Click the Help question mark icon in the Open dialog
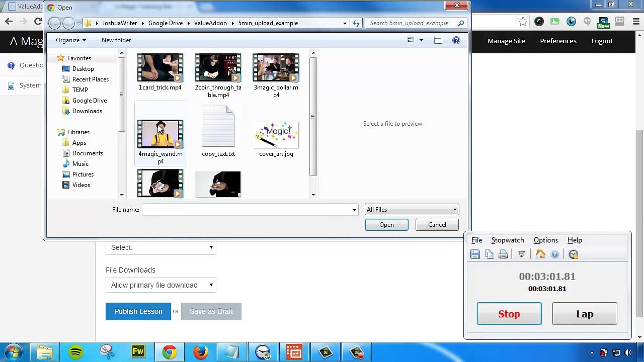 (x=456, y=40)
